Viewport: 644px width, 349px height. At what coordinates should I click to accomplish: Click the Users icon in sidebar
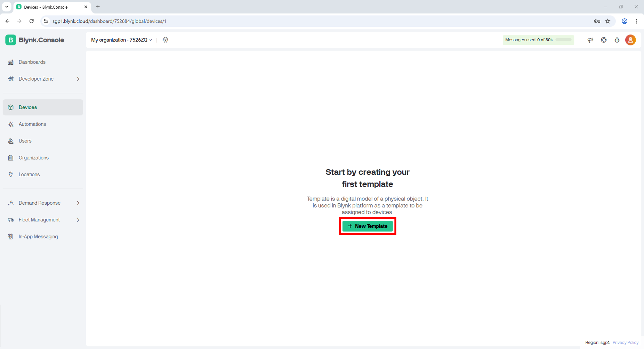click(11, 141)
